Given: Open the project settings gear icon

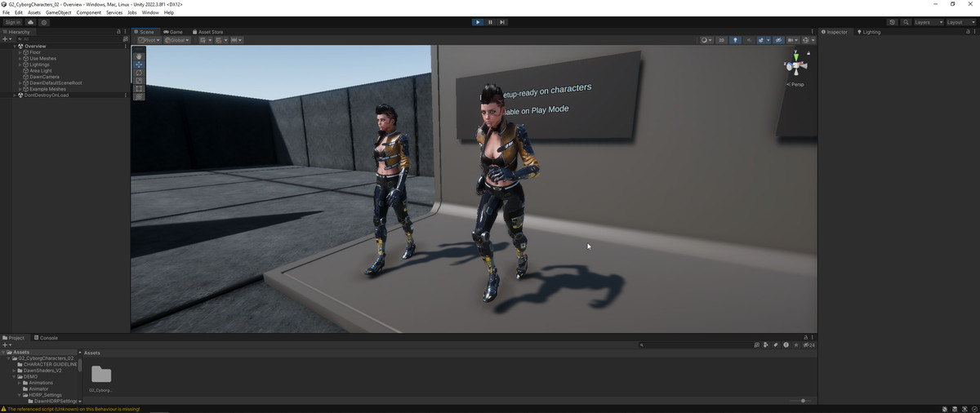Looking at the screenshot, I should [x=44, y=22].
